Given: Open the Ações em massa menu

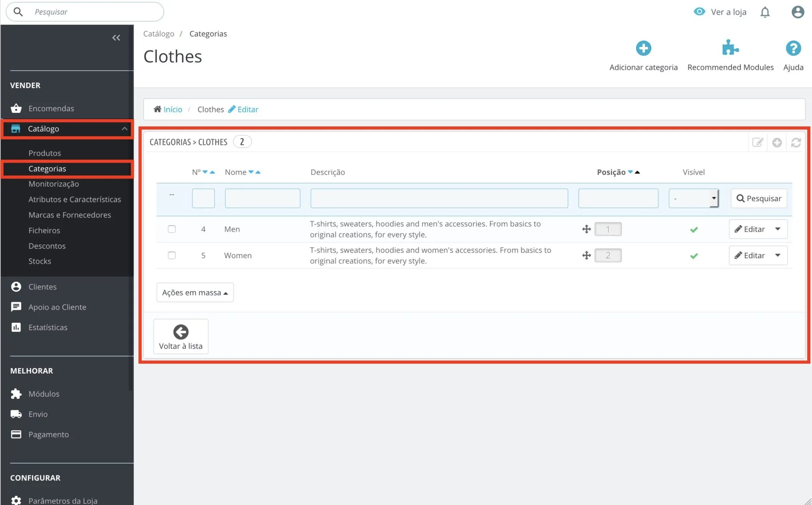Looking at the screenshot, I should 195,292.
